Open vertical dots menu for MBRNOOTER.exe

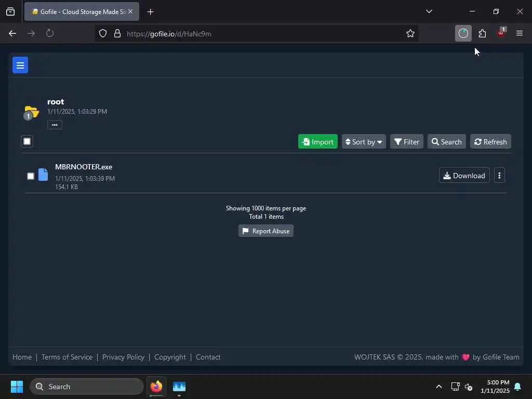(x=499, y=176)
